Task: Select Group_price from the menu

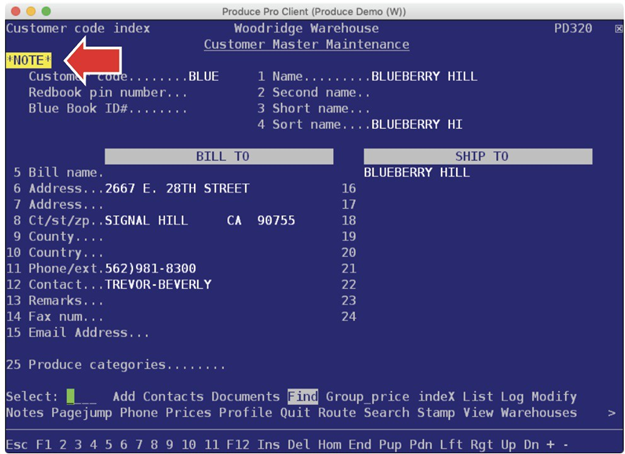Action: pyautogui.click(x=367, y=397)
